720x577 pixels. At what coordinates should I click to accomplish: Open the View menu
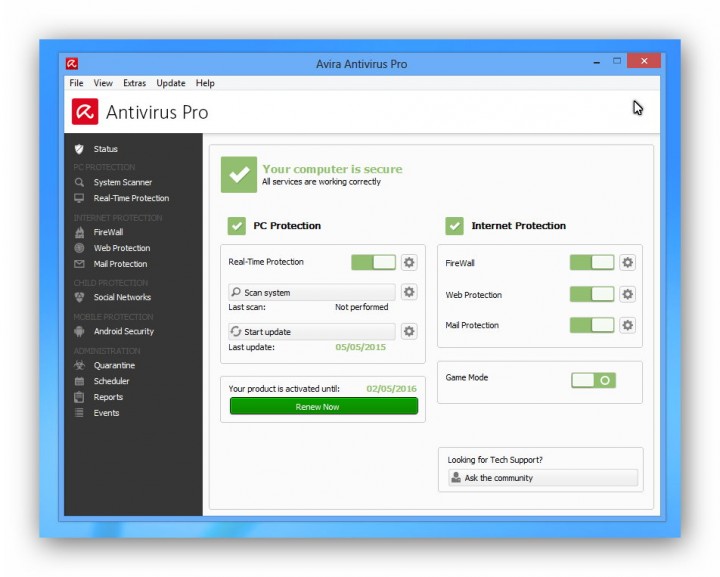coord(103,83)
